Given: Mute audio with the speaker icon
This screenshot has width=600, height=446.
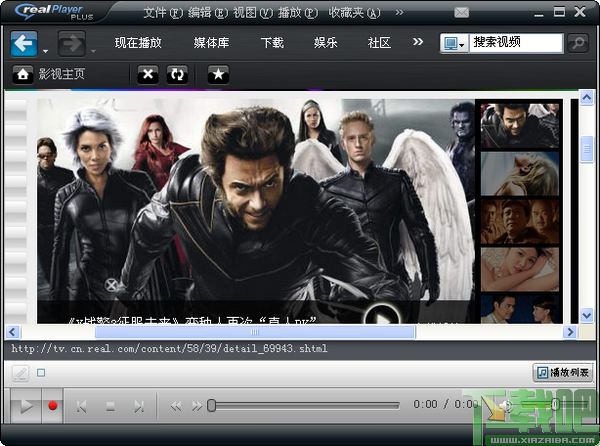Looking at the screenshot, I should tap(506, 405).
